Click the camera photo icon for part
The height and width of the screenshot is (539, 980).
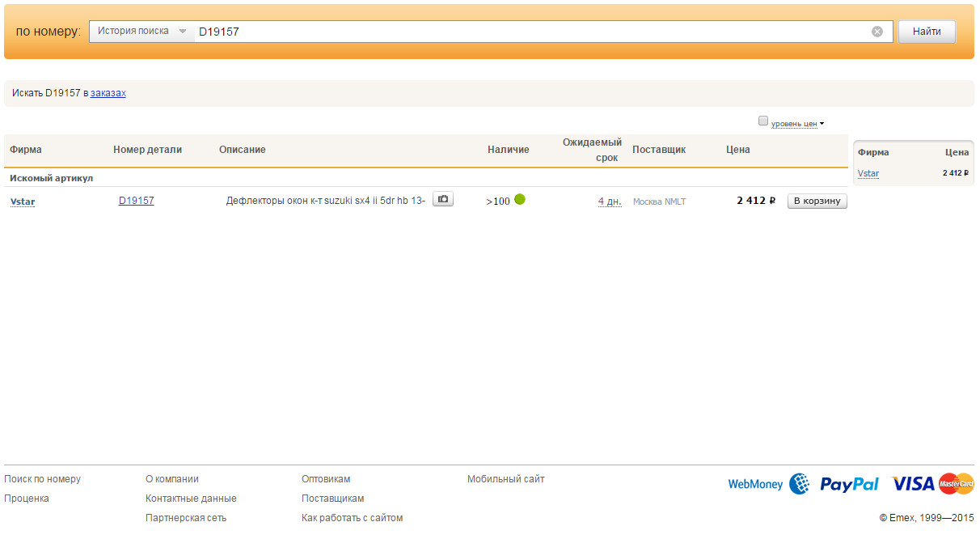[x=442, y=199]
